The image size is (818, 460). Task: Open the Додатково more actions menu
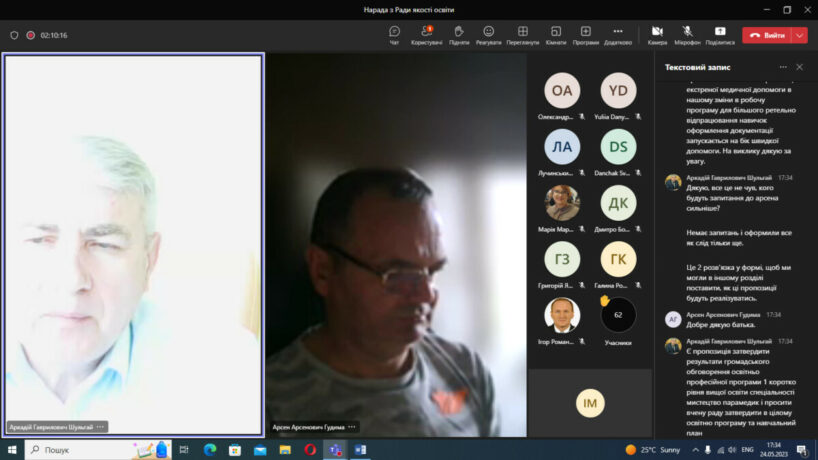(618, 34)
